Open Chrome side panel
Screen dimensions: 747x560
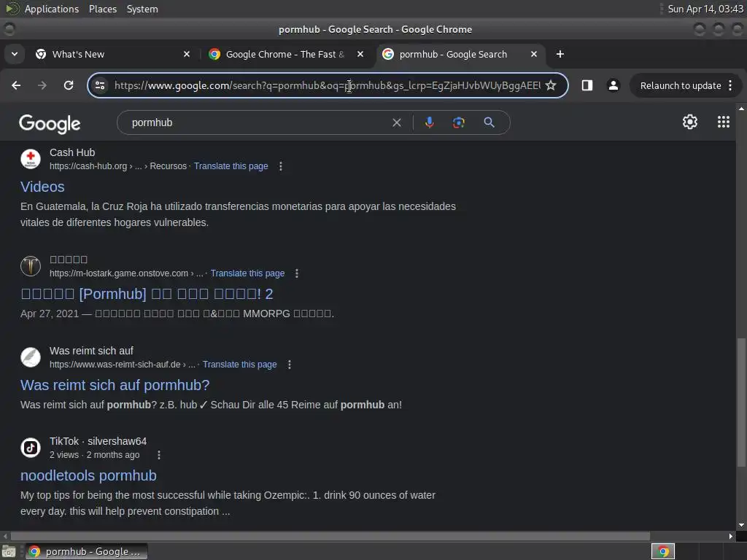[x=587, y=85]
